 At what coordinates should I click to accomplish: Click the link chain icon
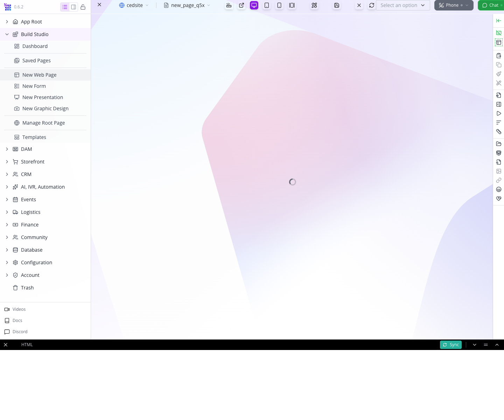(x=499, y=180)
